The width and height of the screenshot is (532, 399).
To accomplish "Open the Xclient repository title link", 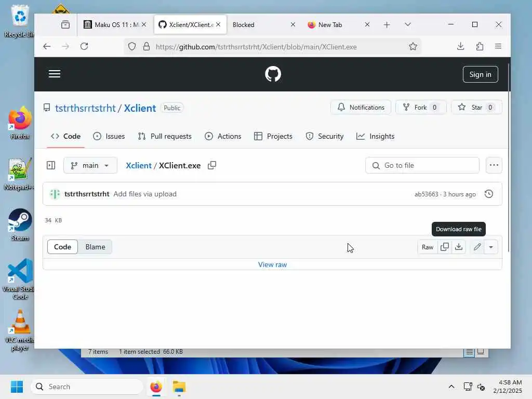I will pyautogui.click(x=140, y=108).
